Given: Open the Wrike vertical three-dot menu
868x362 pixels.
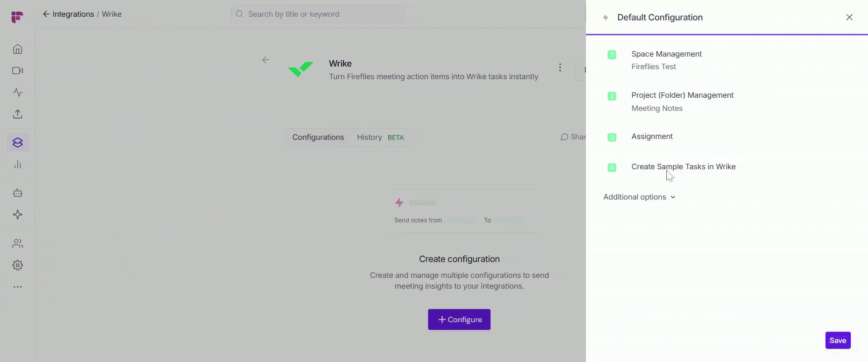Looking at the screenshot, I should [x=560, y=67].
